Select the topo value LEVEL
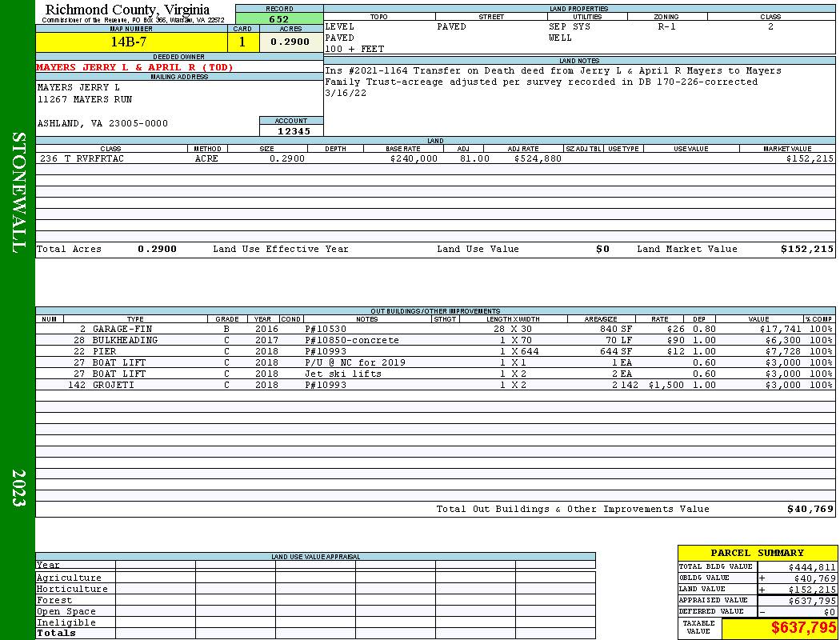Viewport: 840px width, 640px height. pos(340,26)
